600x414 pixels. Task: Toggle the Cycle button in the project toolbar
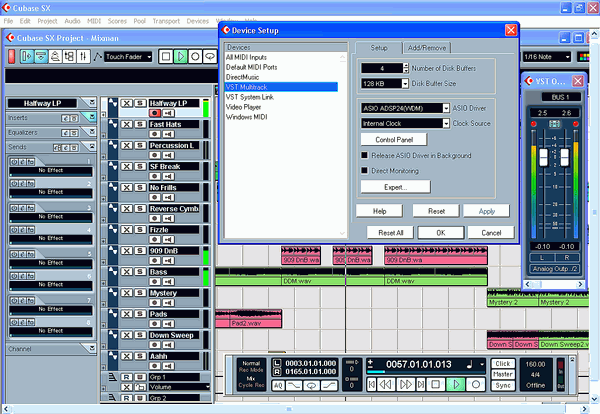click(210, 57)
